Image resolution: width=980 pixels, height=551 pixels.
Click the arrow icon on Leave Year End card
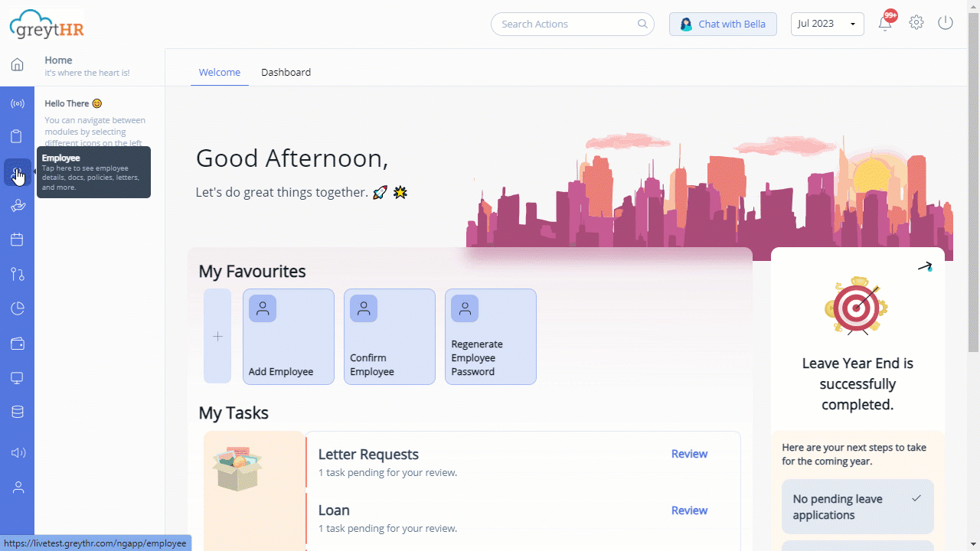click(926, 267)
